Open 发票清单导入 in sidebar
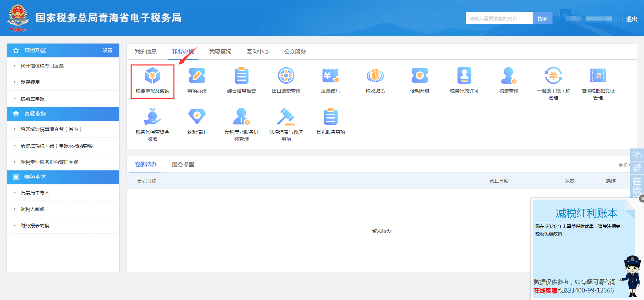Image resolution: width=644 pixels, height=300 pixels. click(35, 193)
